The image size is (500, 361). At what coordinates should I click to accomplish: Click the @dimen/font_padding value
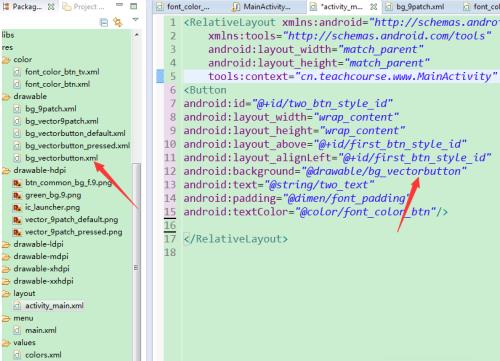[x=346, y=199]
